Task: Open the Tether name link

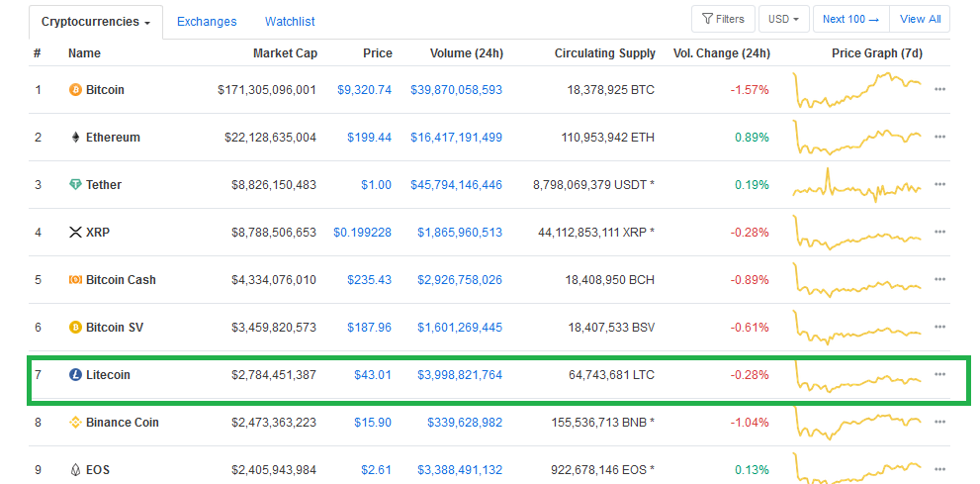Action: pyautogui.click(x=104, y=185)
